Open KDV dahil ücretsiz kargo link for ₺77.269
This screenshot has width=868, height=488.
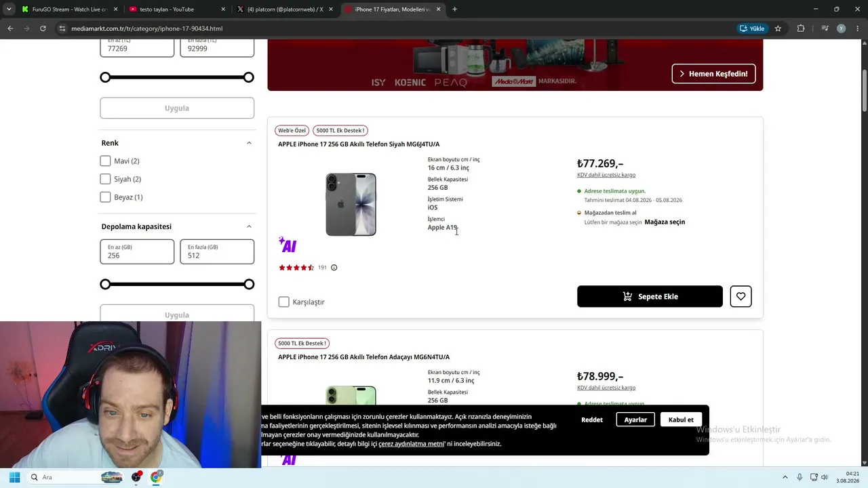[x=606, y=175]
